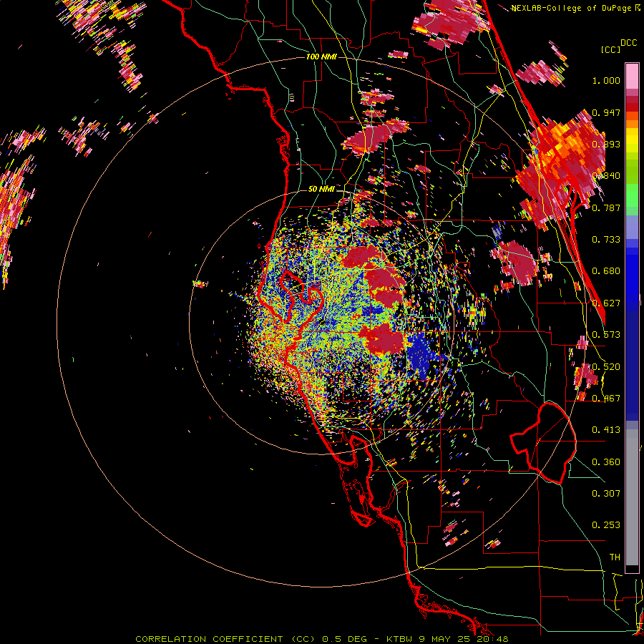Image resolution: width=644 pixels, height=644 pixels.
Task: Click the 0.573 color scale value
Action: click(x=606, y=335)
